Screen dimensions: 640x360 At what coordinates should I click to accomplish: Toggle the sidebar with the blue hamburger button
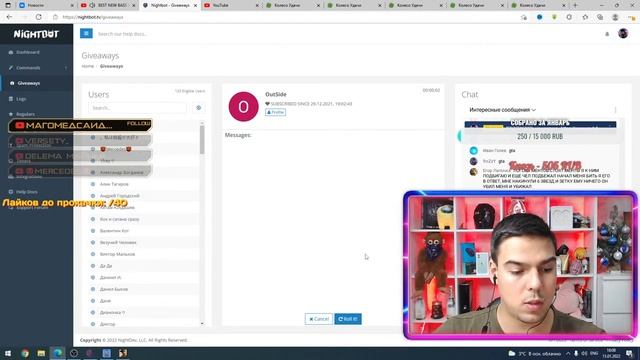coord(86,33)
